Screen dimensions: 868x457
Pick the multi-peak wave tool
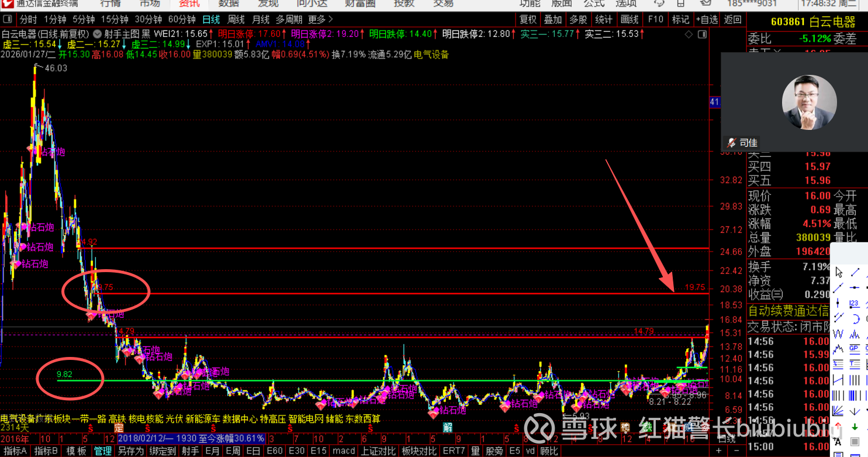pos(855,334)
